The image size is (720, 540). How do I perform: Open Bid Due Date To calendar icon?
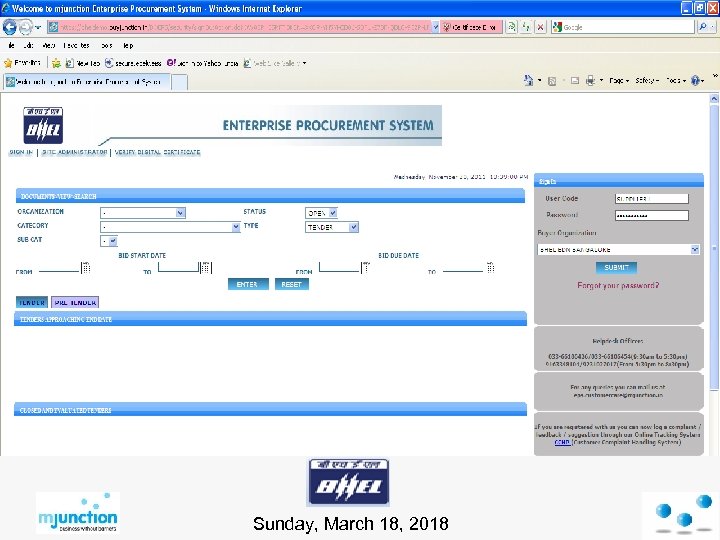pos(490,267)
